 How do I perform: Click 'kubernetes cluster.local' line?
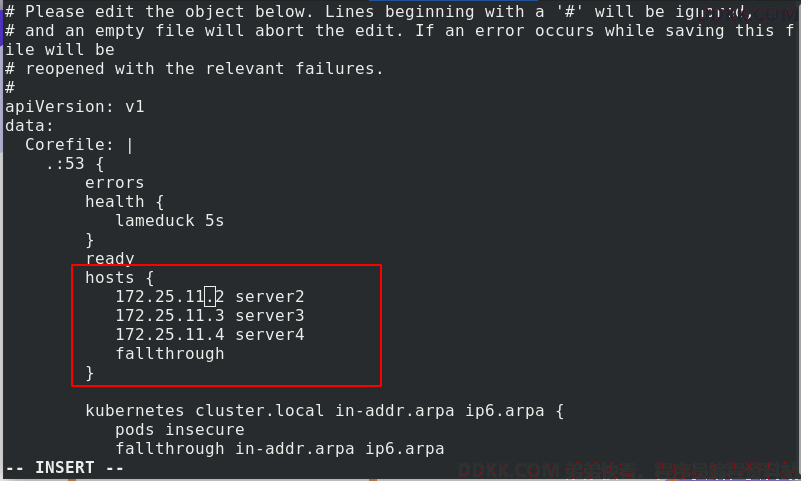click(x=204, y=410)
